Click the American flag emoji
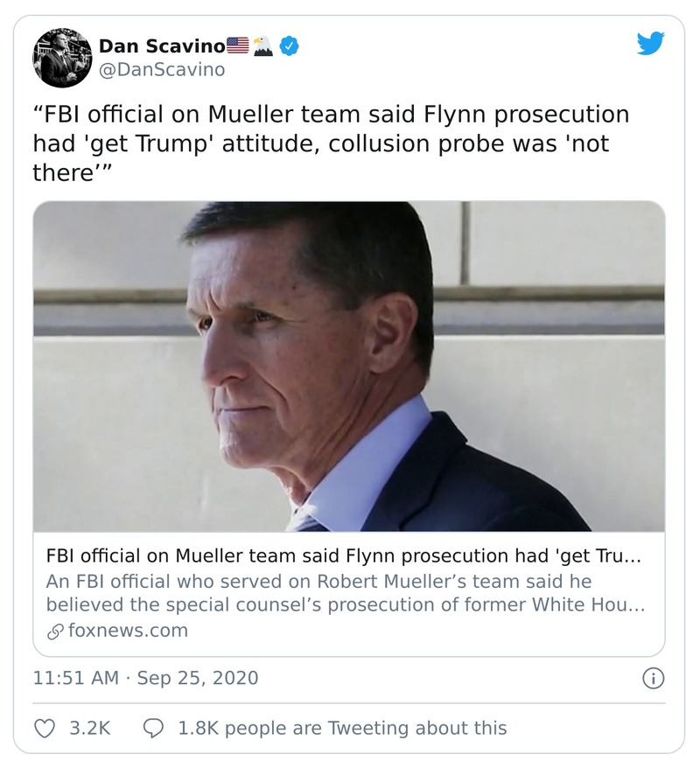700x768 pixels. [238, 45]
